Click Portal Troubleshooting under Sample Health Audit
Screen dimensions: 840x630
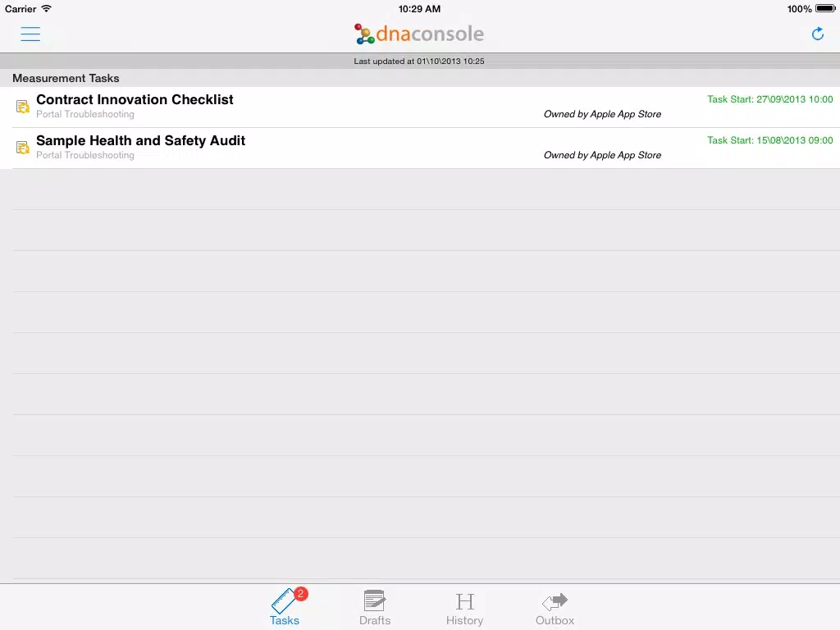85,155
